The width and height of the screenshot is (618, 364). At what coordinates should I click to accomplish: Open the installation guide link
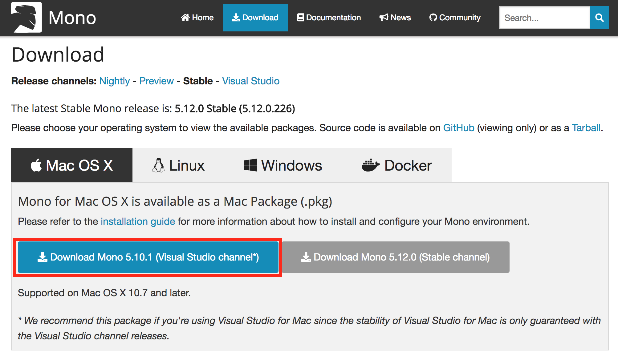point(138,221)
